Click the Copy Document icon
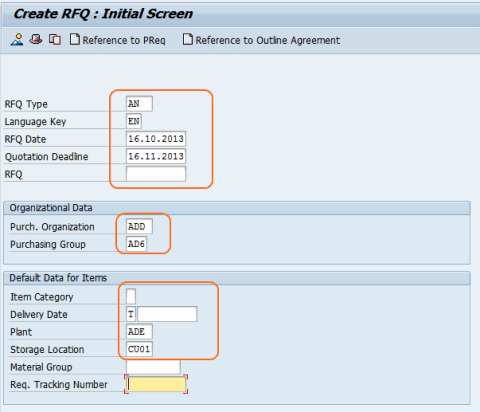 click(x=55, y=40)
